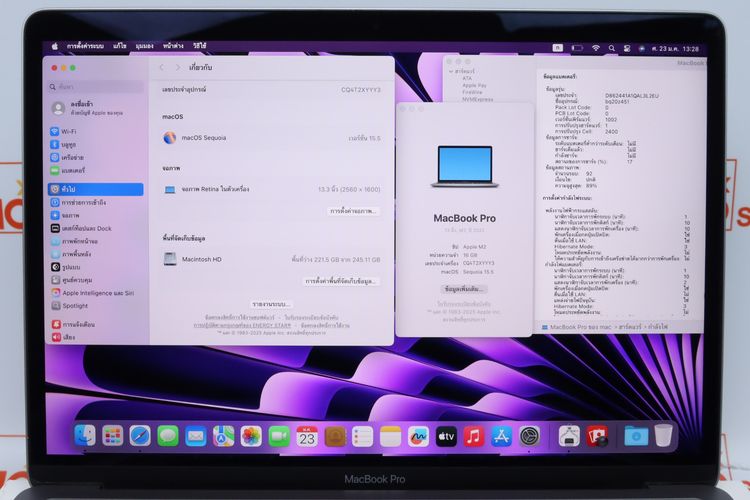The image size is (750, 500).
Task: Open Reminders from the Dock
Action: click(362, 436)
